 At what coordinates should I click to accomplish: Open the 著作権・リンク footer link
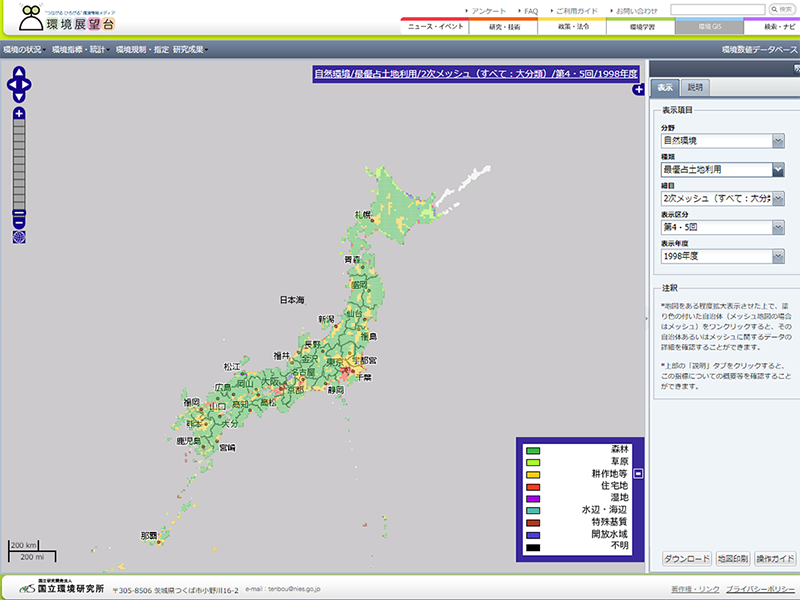click(x=695, y=589)
